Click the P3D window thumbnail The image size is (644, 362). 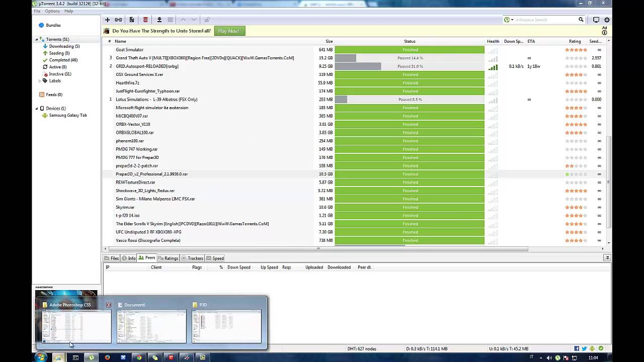point(227,326)
